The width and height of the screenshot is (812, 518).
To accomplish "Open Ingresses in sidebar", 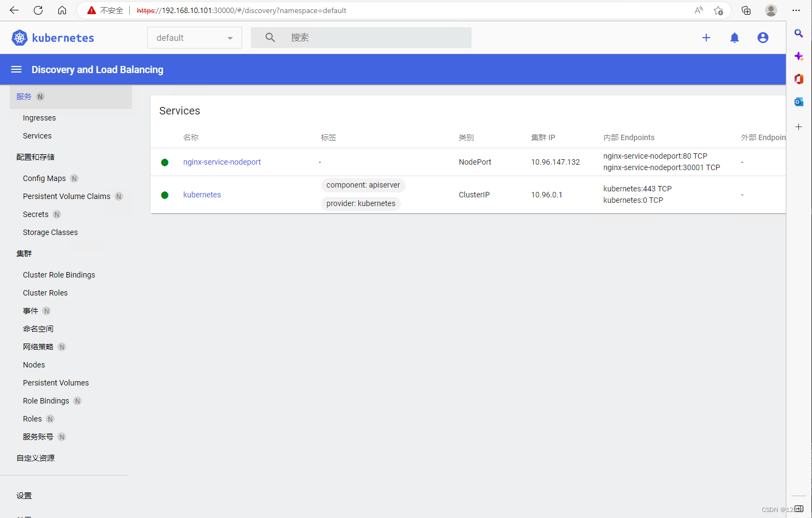I will [x=39, y=118].
